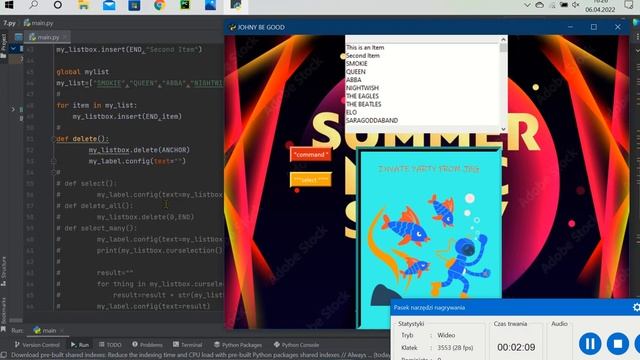This screenshot has height=360, width=640.
Task: Switch to PyCharm on the taskbar
Action: coord(185,5)
